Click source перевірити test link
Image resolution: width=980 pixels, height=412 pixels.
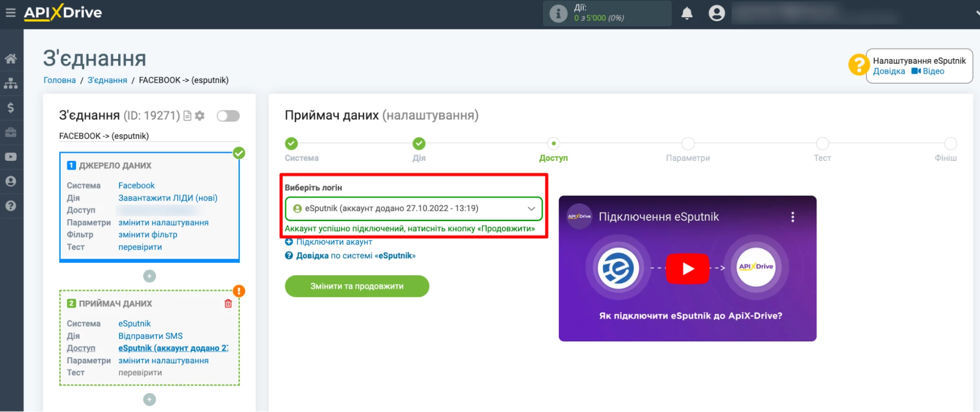click(140, 247)
